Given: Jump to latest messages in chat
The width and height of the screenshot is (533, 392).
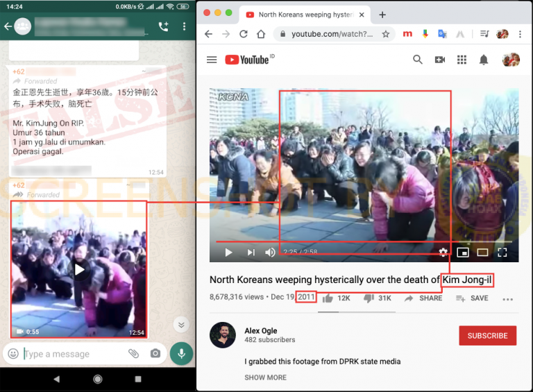Looking at the screenshot, I should [181, 325].
